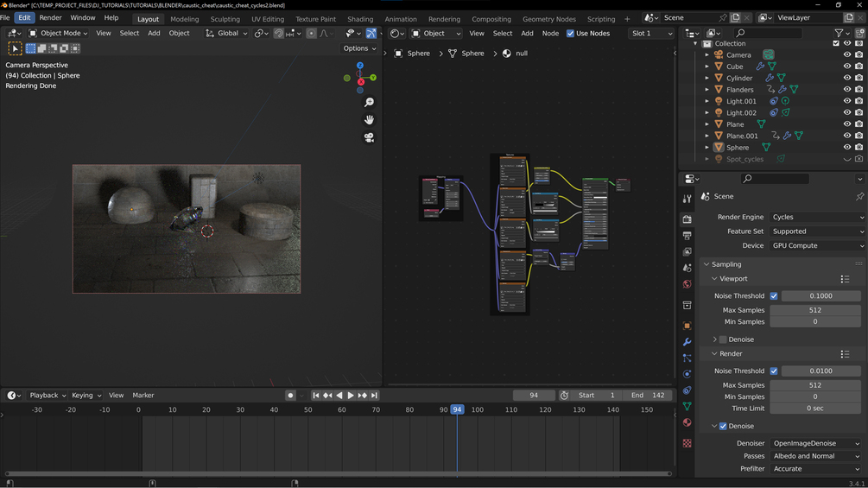Switch to the Shading workspace tab
The image size is (868, 488).
[360, 19]
